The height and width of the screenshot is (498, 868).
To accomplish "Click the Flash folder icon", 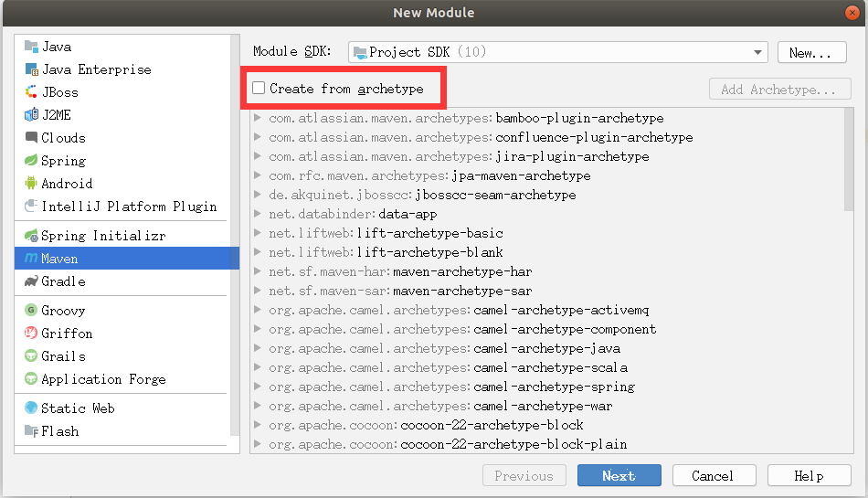I will pyautogui.click(x=32, y=431).
